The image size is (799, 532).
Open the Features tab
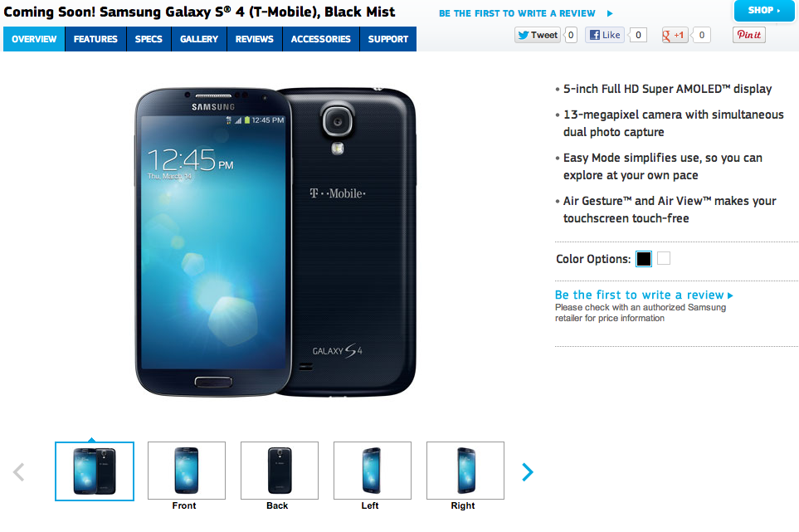coord(95,39)
